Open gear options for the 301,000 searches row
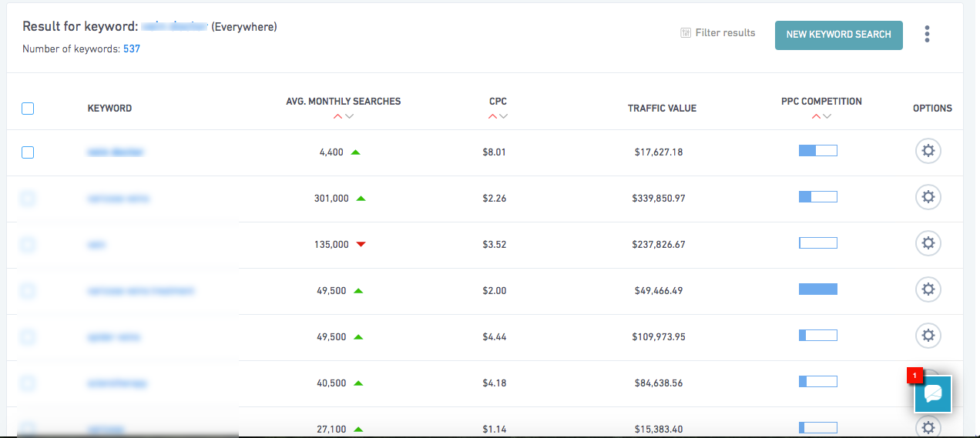Image resolution: width=980 pixels, height=438 pixels. pyautogui.click(x=928, y=198)
